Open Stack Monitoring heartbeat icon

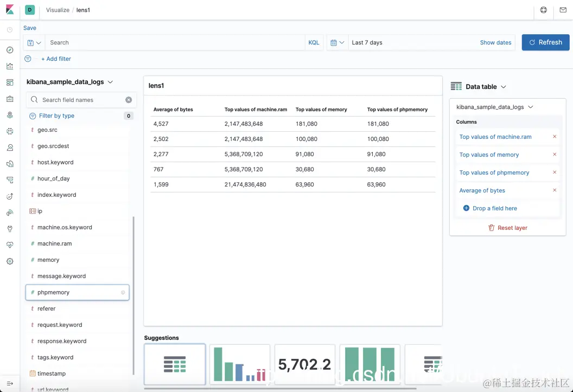coord(10,245)
